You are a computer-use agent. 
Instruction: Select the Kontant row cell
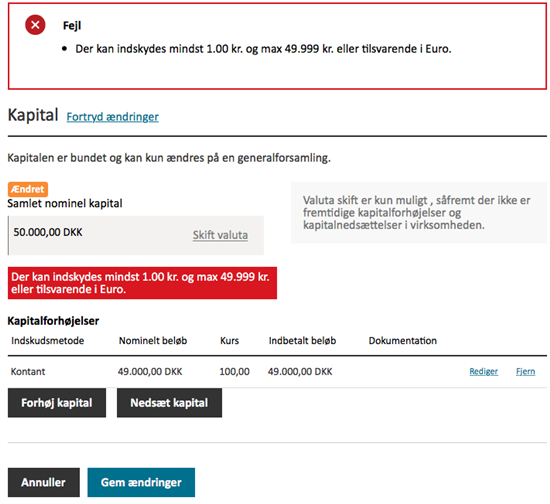pyautogui.click(x=28, y=371)
